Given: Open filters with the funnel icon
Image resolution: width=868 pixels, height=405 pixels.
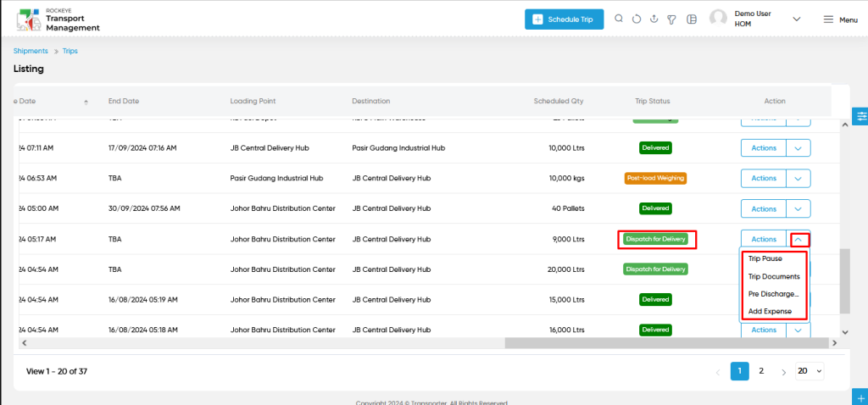Looking at the screenshot, I should coord(671,20).
